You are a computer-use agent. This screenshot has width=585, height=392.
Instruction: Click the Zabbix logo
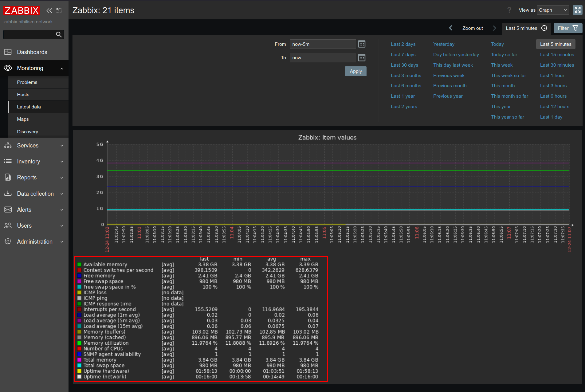[22, 10]
